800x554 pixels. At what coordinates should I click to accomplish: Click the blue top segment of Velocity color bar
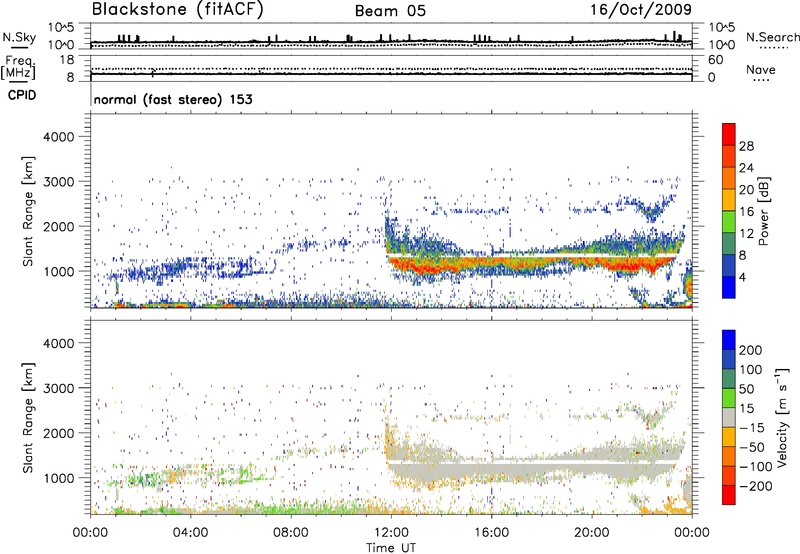point(729,340)
